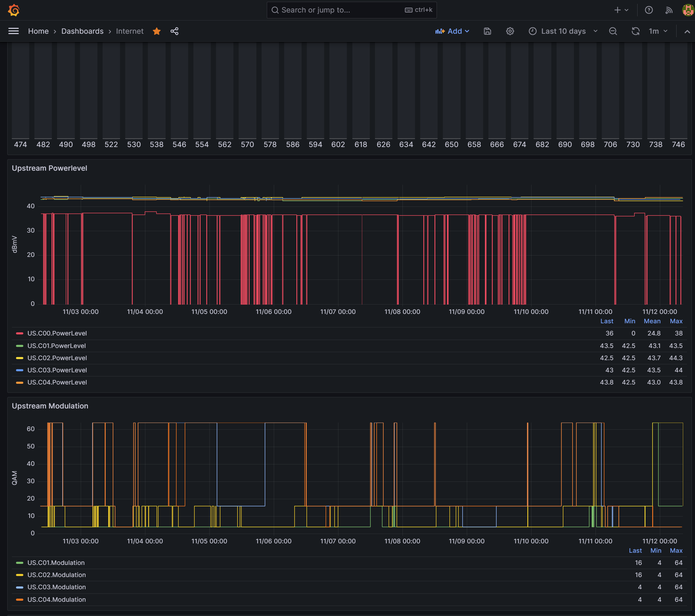The image size is (695, 616).
Task: Open the Upstream Powerlevel panel title
Action: point(49,168)
